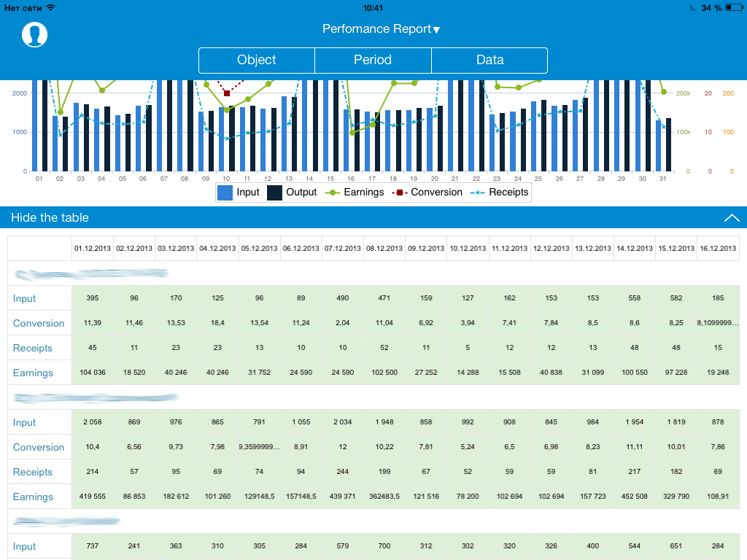Switch to the Period tab

pyautogui.click(x=373, y=60)
